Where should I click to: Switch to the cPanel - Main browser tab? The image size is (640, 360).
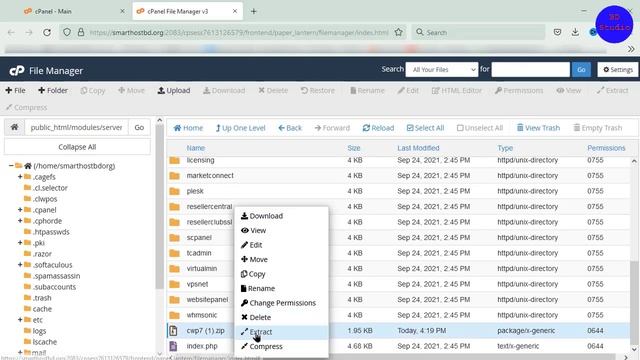(74, 11)
